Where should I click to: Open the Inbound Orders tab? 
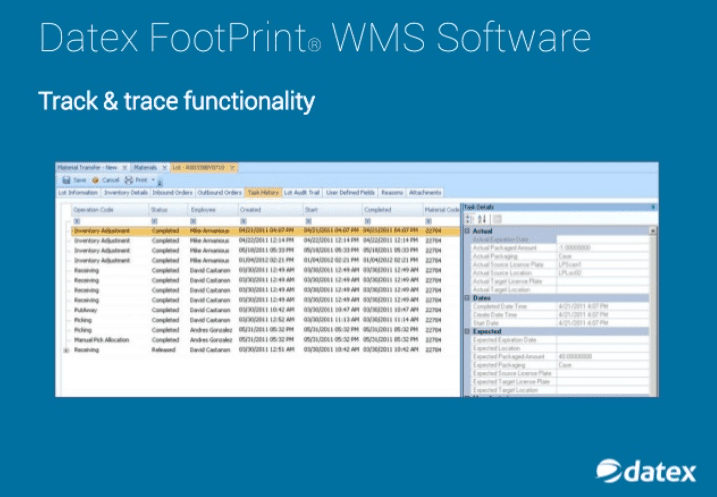tap(172, 192)
